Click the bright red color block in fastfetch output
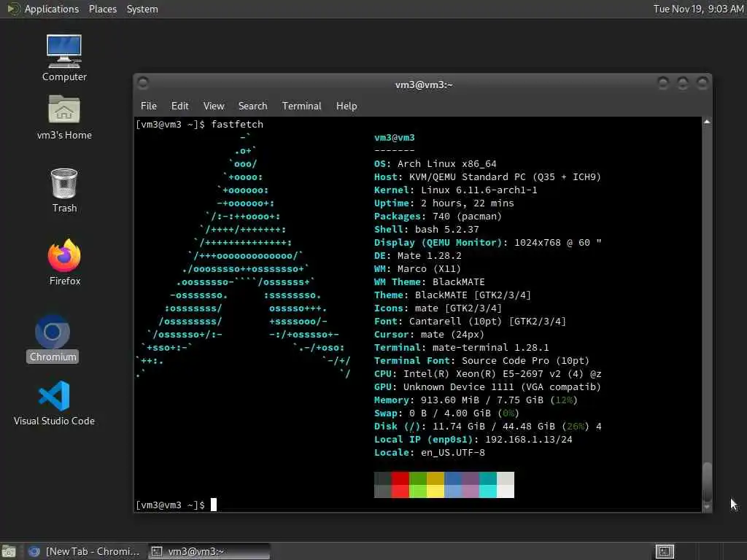747x560 pixels. (400, 491)
